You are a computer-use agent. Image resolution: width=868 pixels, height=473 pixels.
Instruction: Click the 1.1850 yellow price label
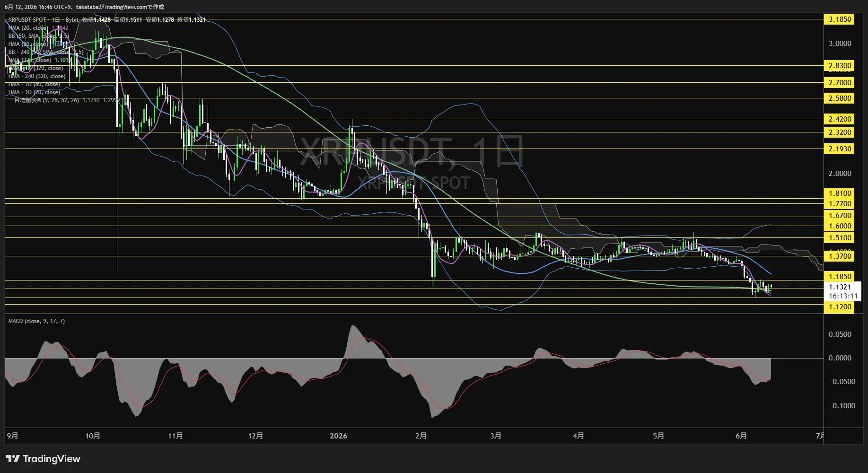(840, 277)
